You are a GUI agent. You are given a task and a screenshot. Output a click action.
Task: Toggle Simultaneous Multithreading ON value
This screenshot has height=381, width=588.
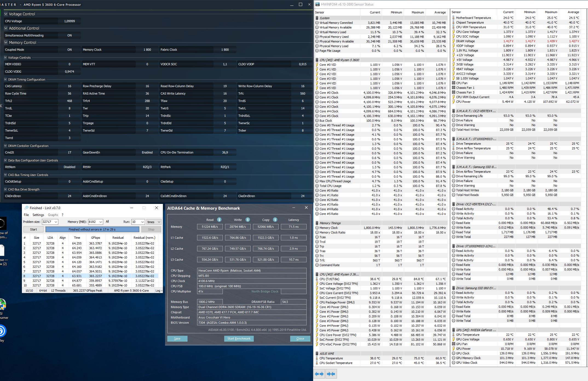pyautogui.click(x=70, y=35)
